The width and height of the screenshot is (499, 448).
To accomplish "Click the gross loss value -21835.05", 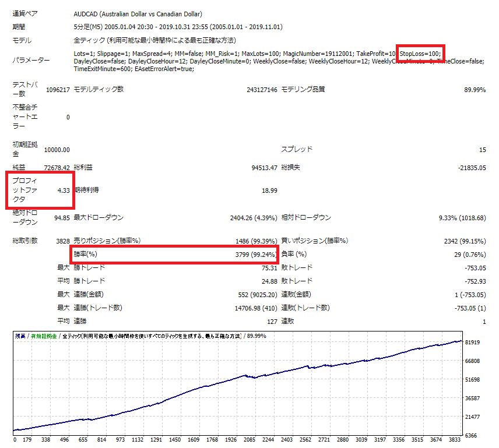I will pos(472,168).
